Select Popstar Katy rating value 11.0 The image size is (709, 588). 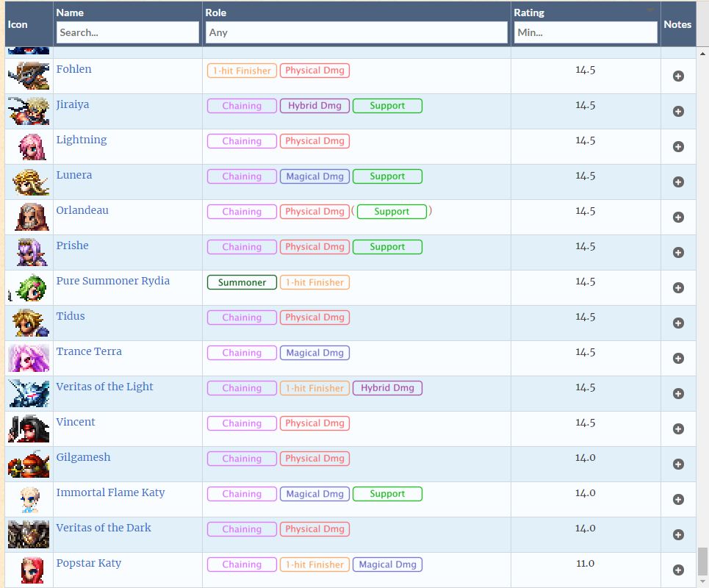tap(585, 564)
